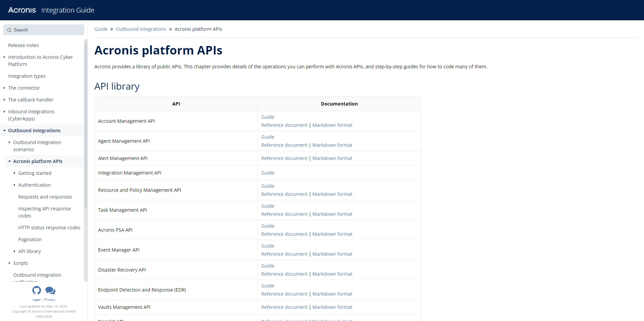Expand Authentication arrow
The width and height of the screenshot is (644, 321).
tap(15, 185)
